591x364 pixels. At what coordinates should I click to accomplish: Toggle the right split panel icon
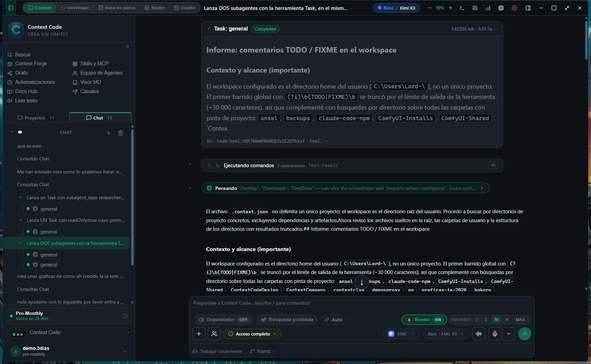point(528,8)
